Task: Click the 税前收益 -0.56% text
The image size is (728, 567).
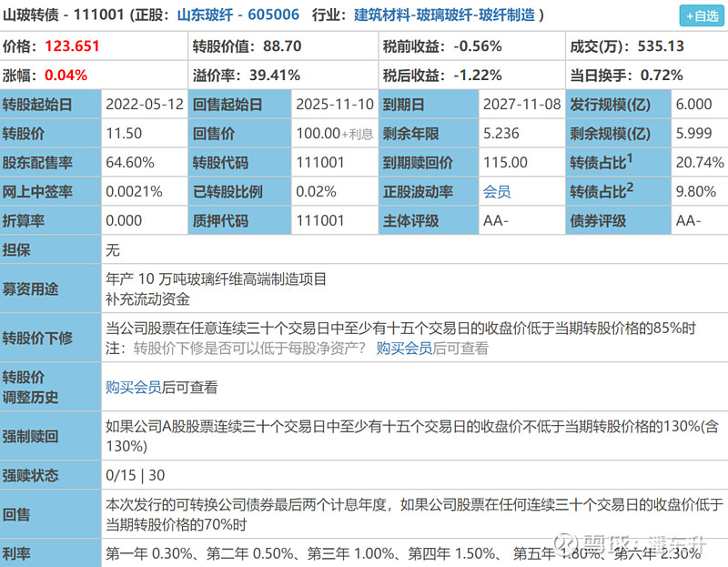Action: [442, 46]
